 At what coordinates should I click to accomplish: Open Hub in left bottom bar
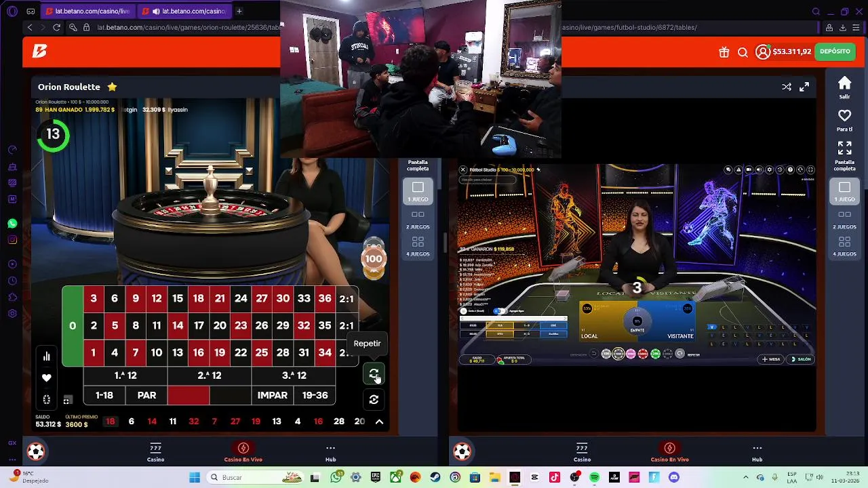[x=330, y=452]
